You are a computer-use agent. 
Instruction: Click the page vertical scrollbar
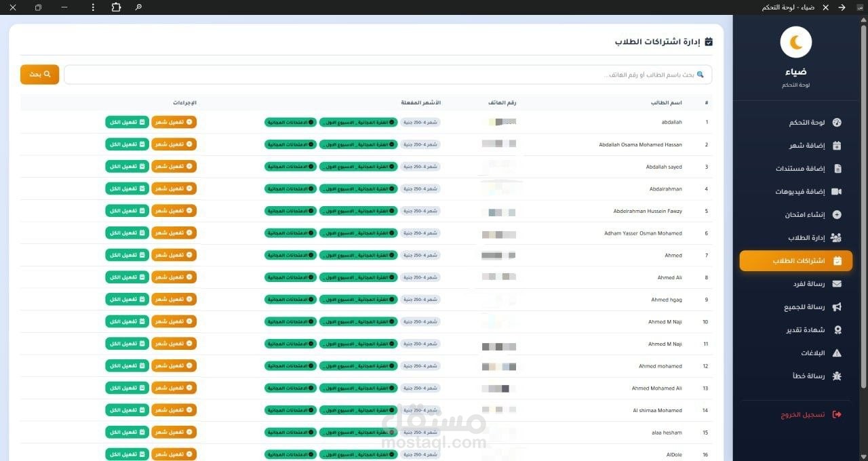click(x=864, y=203)
